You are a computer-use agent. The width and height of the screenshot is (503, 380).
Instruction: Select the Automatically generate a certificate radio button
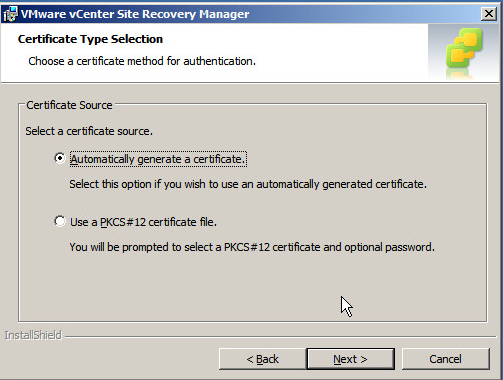[x=60, y=158]
